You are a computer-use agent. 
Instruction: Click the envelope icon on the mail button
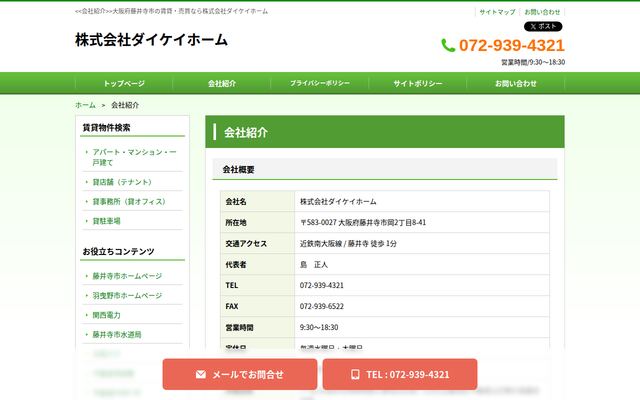coord(200,374)
